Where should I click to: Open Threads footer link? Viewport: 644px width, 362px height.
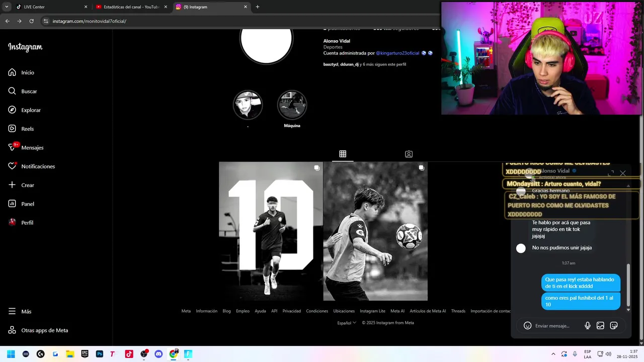pyautogui.click(x=458, y=311)
